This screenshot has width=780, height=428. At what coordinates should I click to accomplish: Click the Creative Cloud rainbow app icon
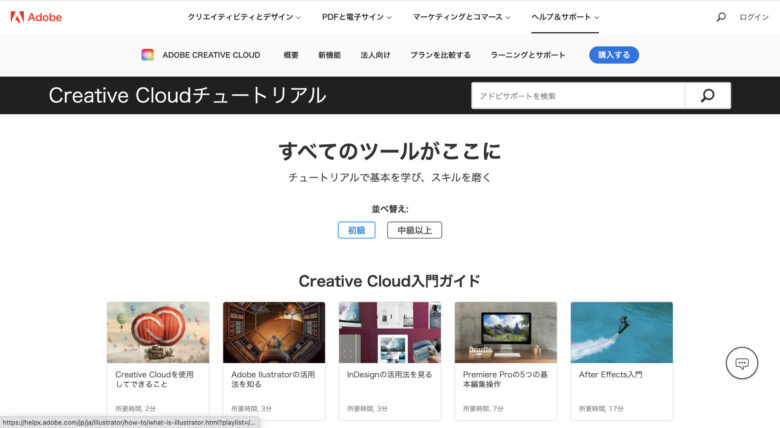pos(147,55)
